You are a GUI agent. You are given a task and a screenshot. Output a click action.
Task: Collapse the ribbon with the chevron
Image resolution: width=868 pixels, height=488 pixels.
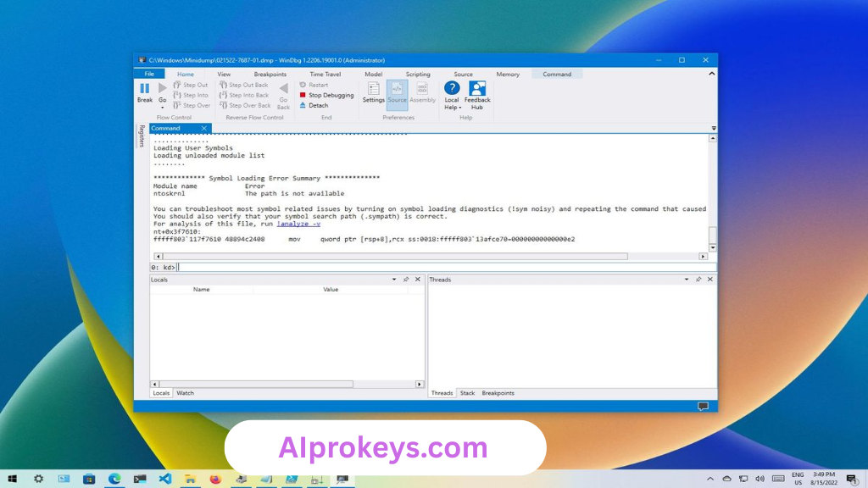point(711,74)
